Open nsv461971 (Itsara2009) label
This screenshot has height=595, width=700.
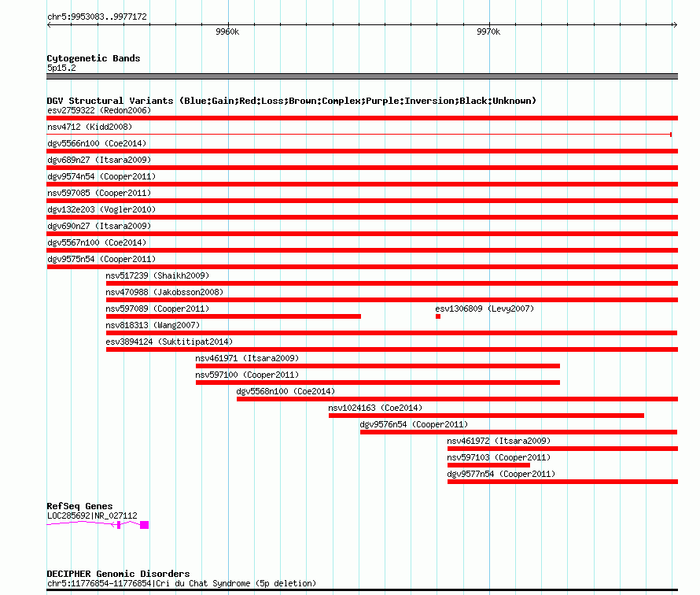(x=247, y=358)
